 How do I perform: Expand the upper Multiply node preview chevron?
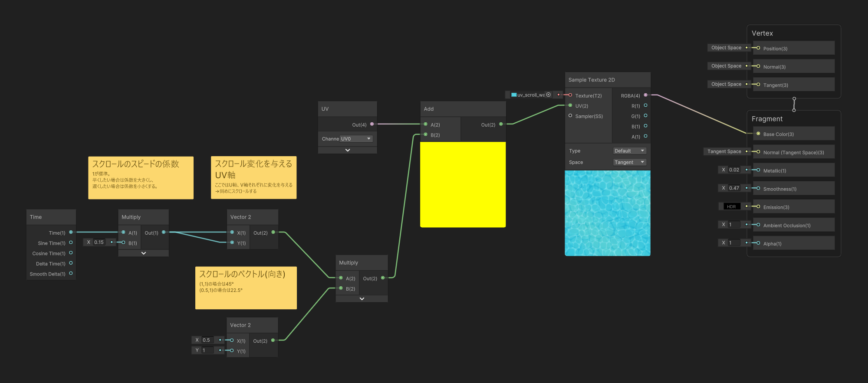143,253
